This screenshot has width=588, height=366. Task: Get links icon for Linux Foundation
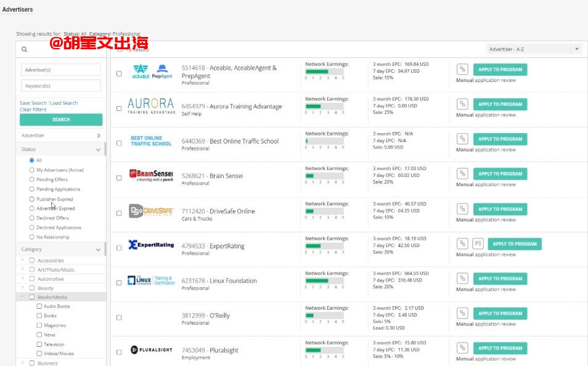(462, 279)
